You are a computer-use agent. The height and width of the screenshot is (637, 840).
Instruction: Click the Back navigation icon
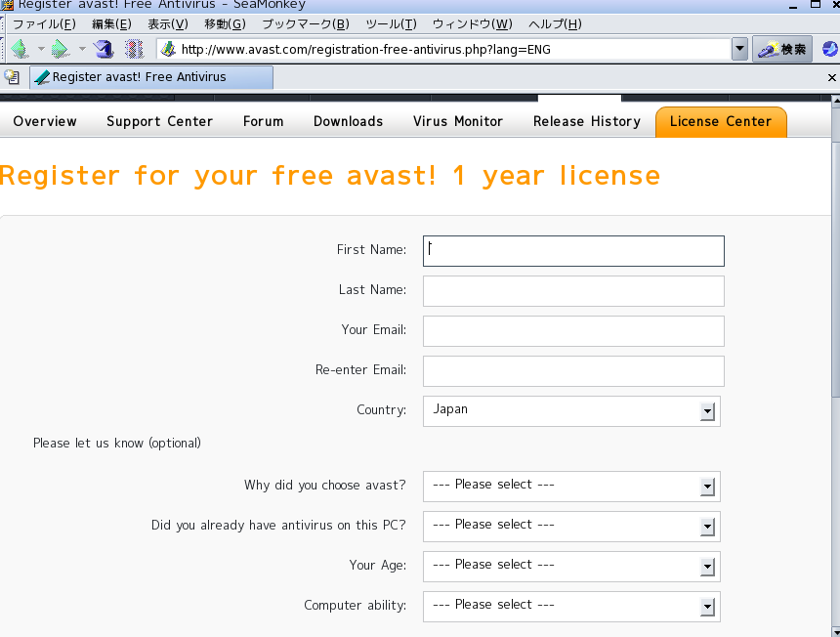click(18, 48)
